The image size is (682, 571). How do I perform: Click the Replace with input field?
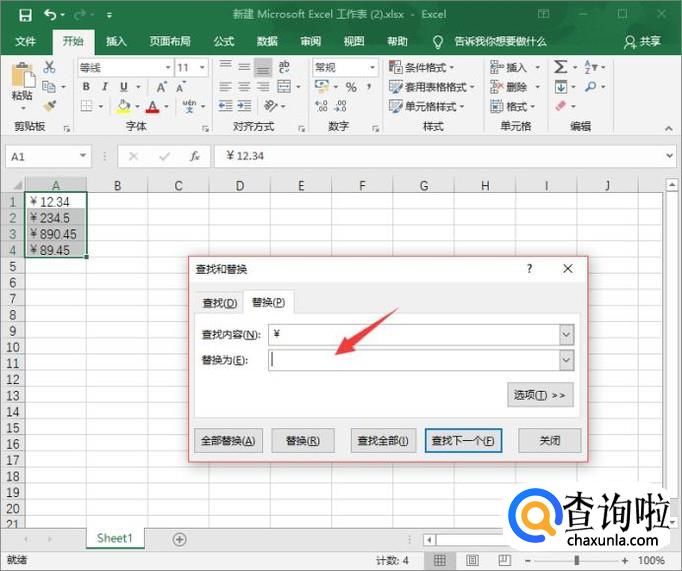click(414, 360)
